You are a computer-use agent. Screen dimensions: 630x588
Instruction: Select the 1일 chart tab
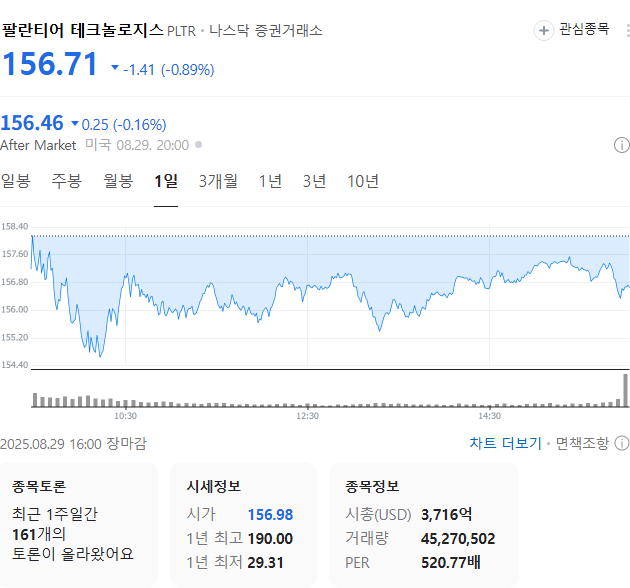[x=166, y=181]
